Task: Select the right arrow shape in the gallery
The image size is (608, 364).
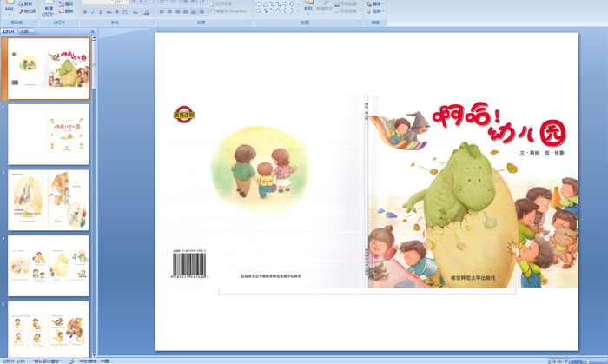Action: click(285, 3)
